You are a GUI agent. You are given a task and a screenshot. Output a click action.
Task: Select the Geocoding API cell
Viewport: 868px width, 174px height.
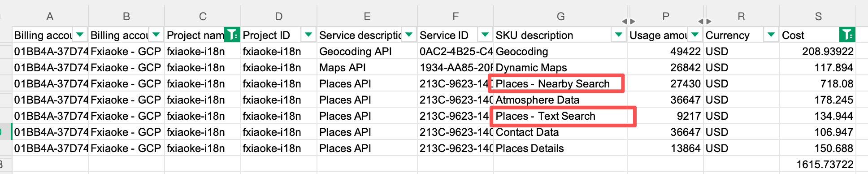pyautogui.click(x=367, y=51)
